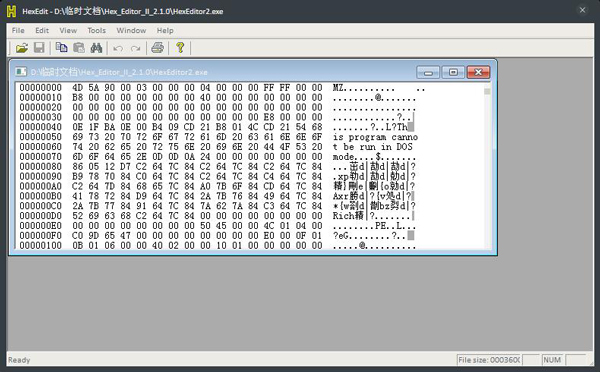600x372 pixels.
Task: Open the Edit menu
Action: (42, 30)
